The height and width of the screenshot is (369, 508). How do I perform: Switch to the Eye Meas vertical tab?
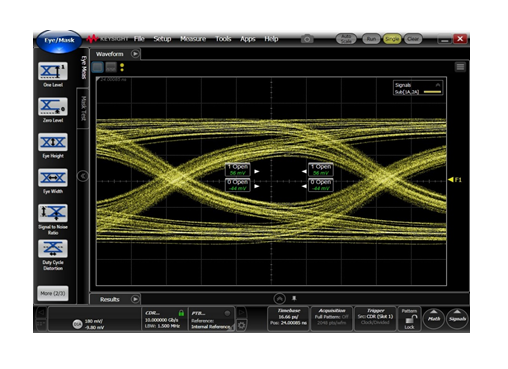tap(83, 68)
